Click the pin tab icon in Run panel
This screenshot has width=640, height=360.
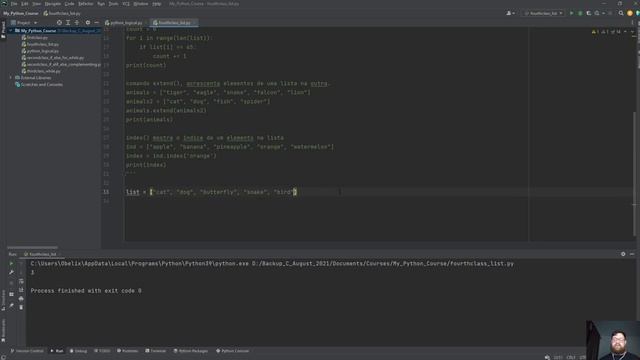tap(11, 305)
